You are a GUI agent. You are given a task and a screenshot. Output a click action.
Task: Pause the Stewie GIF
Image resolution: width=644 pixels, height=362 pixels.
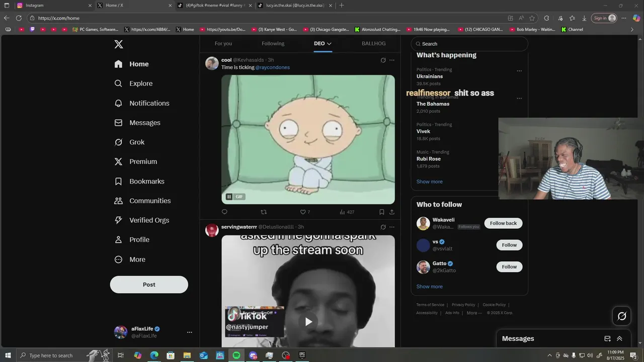(229, 197)
